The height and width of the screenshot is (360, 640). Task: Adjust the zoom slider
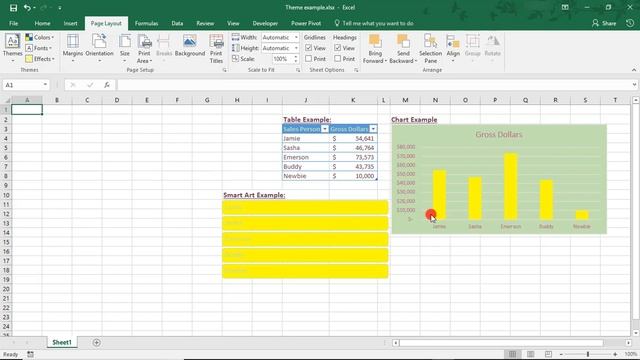click(588, 354)
